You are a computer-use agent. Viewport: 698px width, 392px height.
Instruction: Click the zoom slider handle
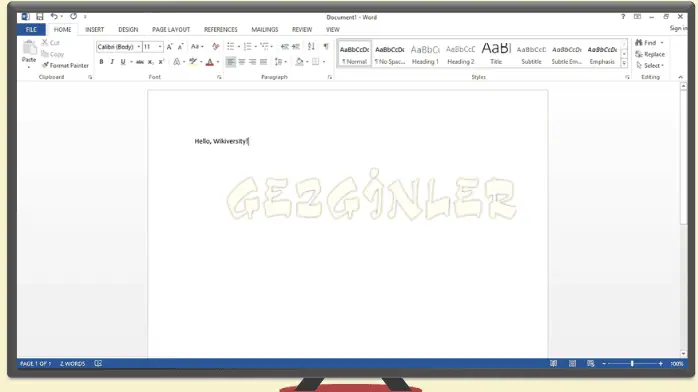[632, 364]
